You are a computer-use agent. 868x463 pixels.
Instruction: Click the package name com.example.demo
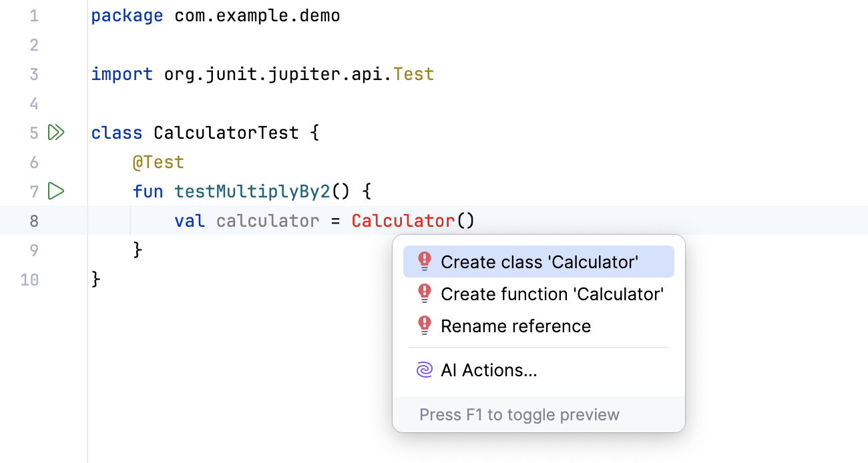pyautogui.click(x=257, y=15)
